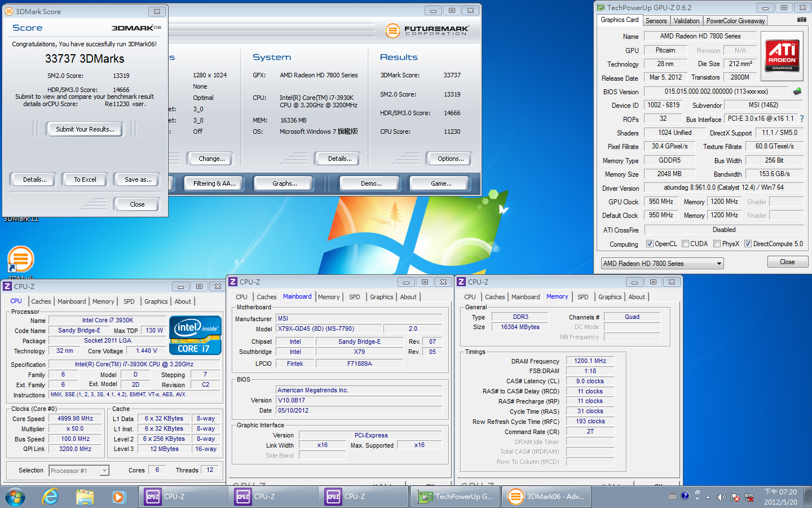Open Windows Explorer folder on taskbar
The height and width of the screenshot is (508, 812).
pos(85,497)
